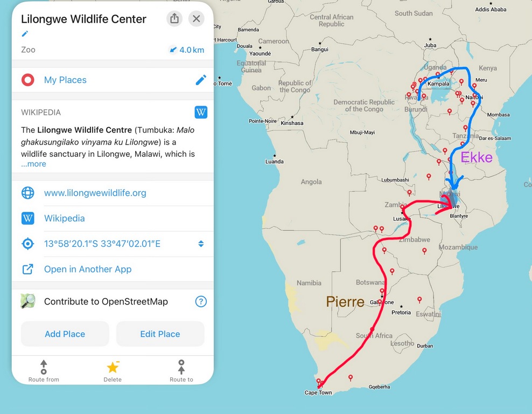Switch coordinate format with the arrows
Screen dimensions: 532x414
[x=201, y=244]
